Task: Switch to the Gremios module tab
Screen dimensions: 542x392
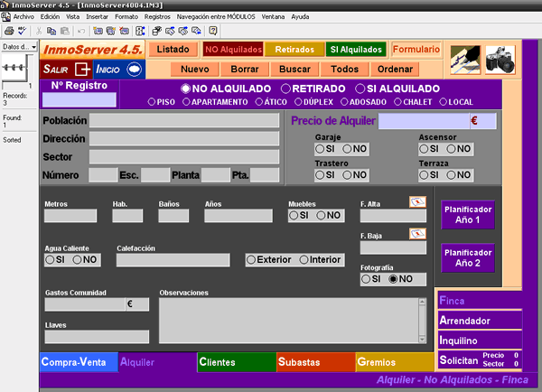Action: click(x=395, y=362)
